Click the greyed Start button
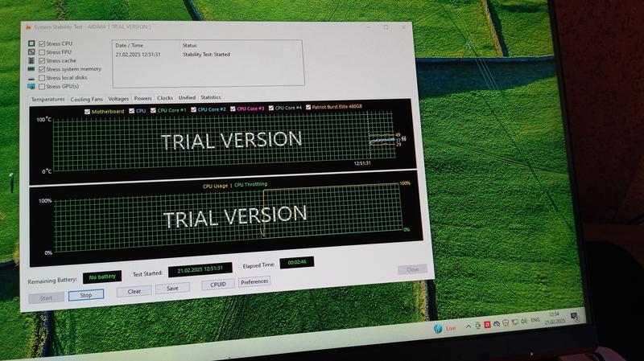Screen dimensions: 644x361 tap(46, 297)
